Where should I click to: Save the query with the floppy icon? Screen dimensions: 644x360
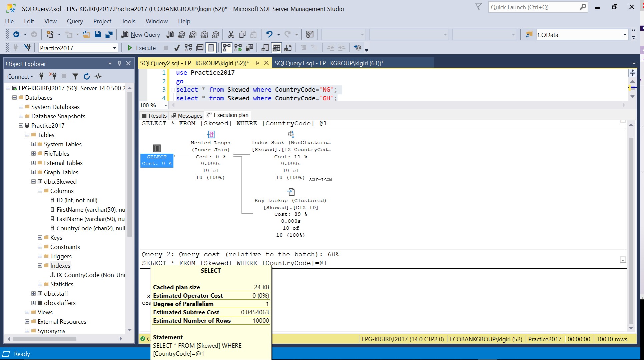(x=98, y=34)
